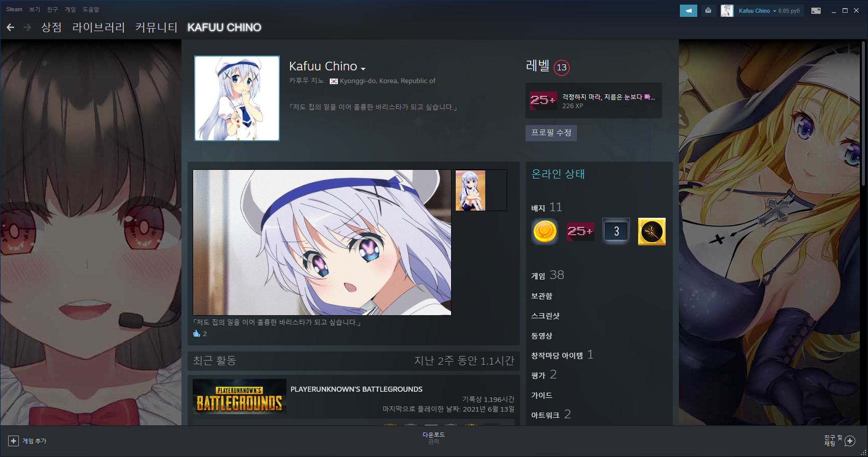Click the plus icon for adding a game
The height and width of the screenshot is (457, 868).
pyautogui.click(x=14, y=441)
